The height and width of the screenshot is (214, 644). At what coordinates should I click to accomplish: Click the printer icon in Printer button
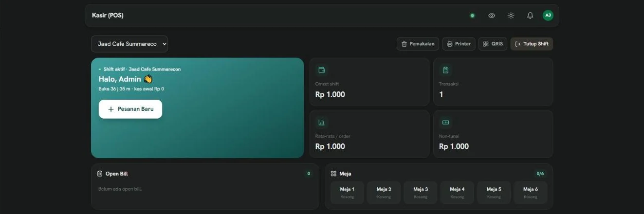tap(450, 44)
